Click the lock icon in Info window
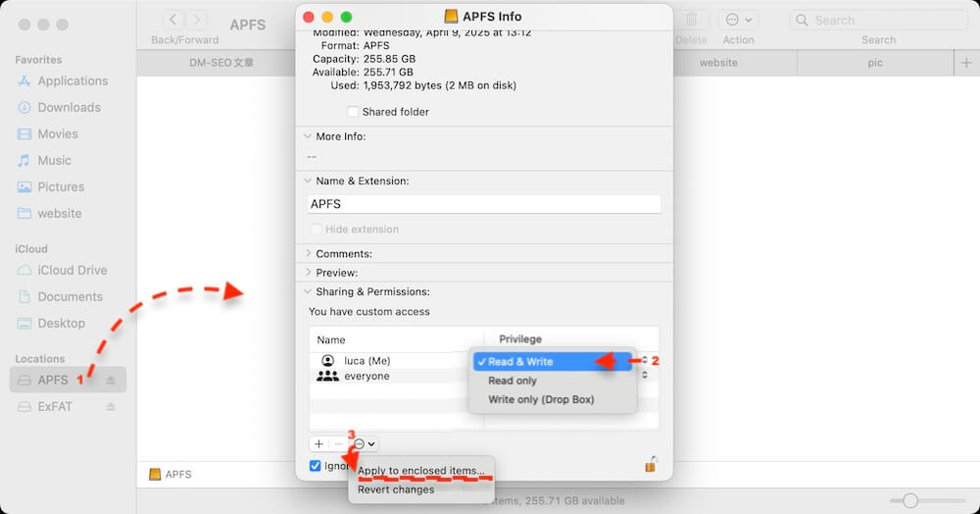Image resolution: width=980 pixels, height=514 pixels. coord(652,464)
